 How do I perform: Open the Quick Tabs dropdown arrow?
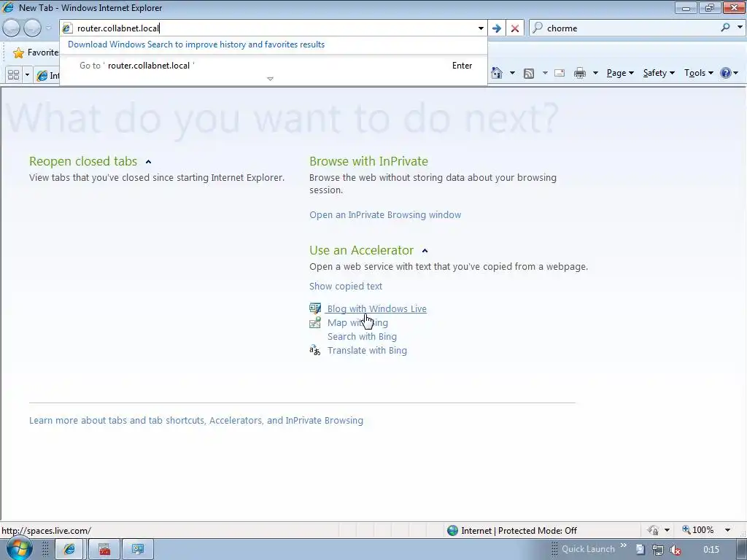click(27, 75)
